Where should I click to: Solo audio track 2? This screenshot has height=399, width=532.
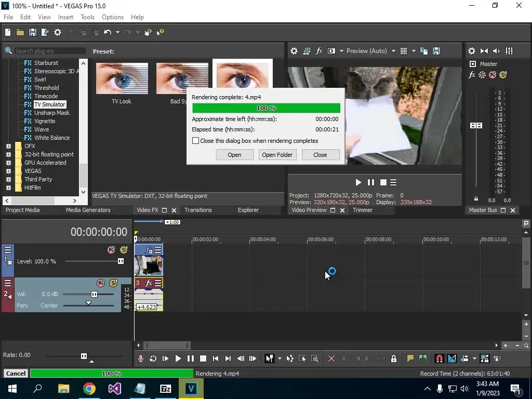[113, 283]
